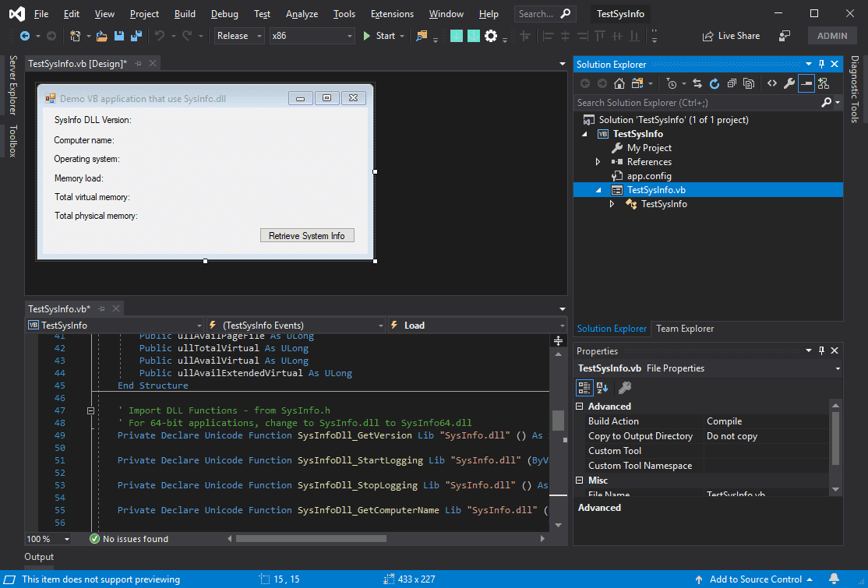Click Collapse All icon in Solution Explorer
This screenshot has height=588, width=868.
(x=732, y=83)
